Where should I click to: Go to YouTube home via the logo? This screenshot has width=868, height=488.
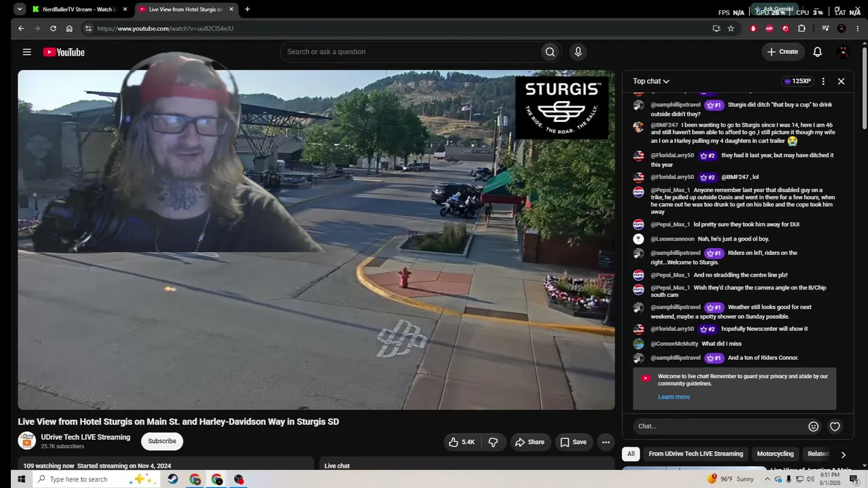click(x=64, y=52)
